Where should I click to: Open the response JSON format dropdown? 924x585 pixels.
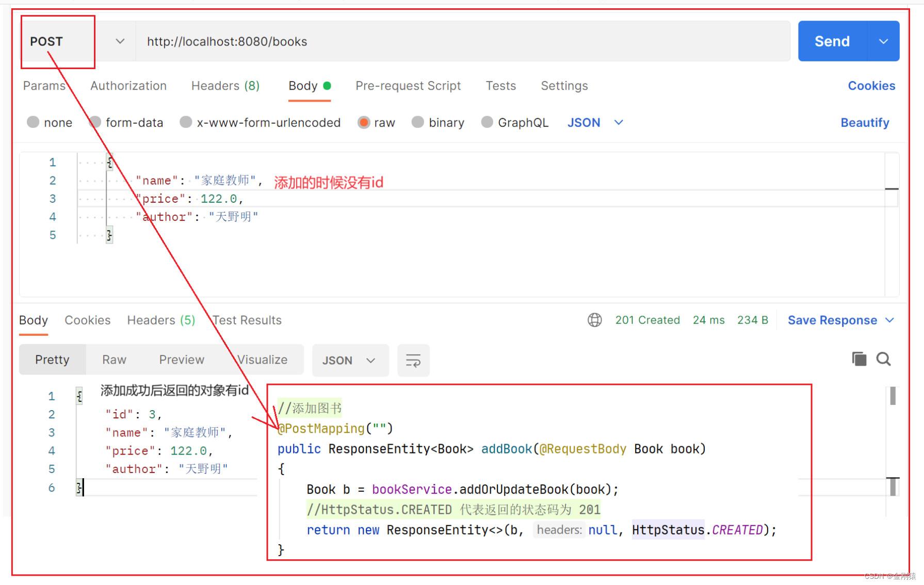point(350,360)
